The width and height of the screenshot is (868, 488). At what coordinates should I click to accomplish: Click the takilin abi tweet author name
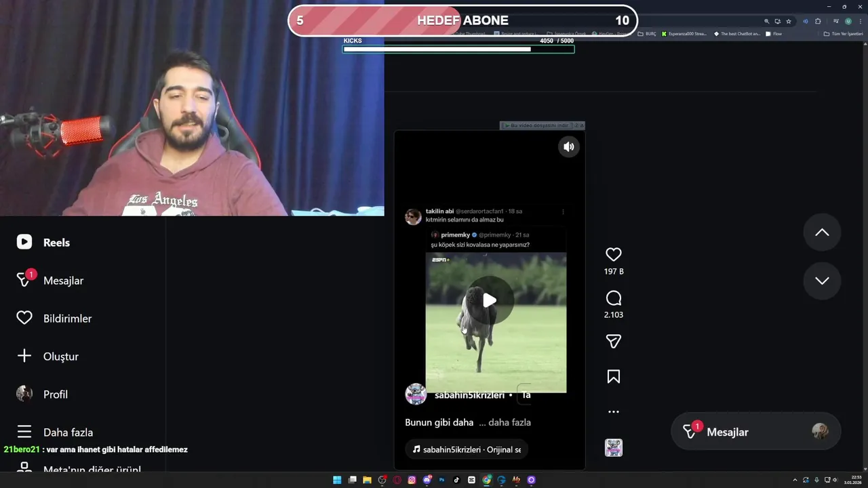pos(439,211)
